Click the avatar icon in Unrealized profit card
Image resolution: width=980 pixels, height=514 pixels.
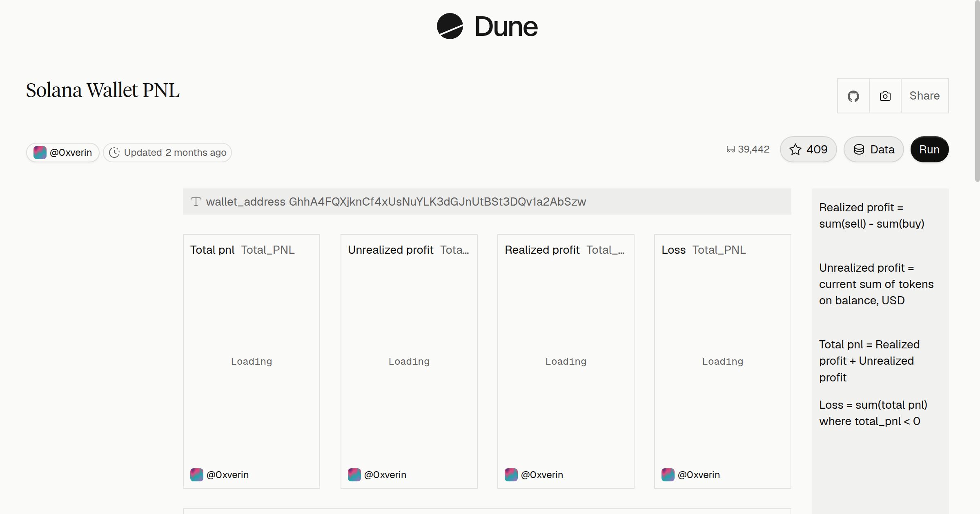click(354, 475)
